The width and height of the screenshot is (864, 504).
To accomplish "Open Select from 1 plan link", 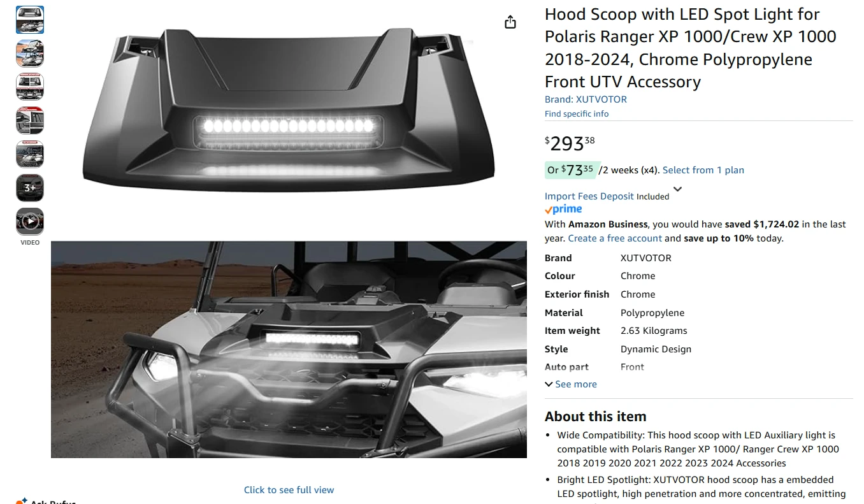I will click(703, 170).
